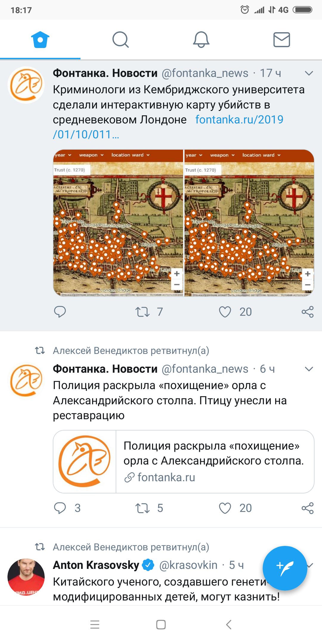Open the Notifications bell tab
Screen dimensions: 322x644
click(201, 40)
